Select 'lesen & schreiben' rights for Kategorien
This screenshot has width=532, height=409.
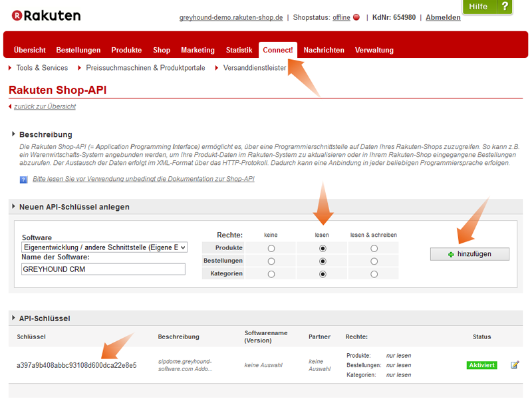(374, 274)
